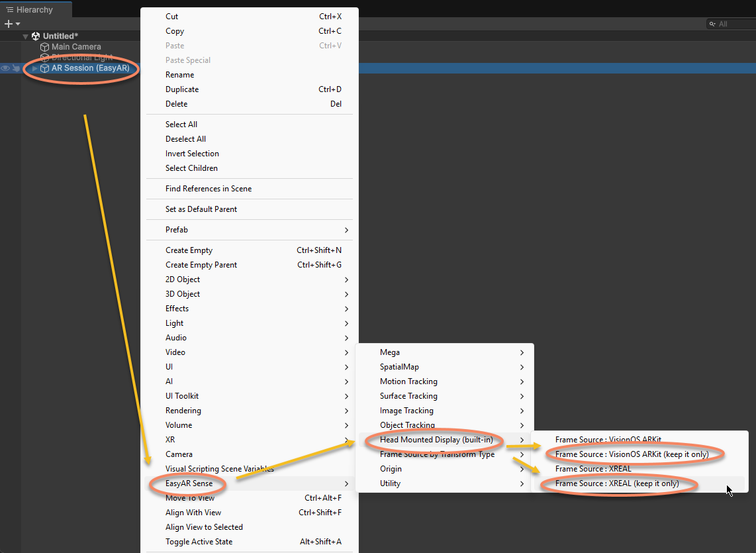Open the EasyAR Sense submenu
Viewport: 756px width, 553px height.
pos(189,483)
